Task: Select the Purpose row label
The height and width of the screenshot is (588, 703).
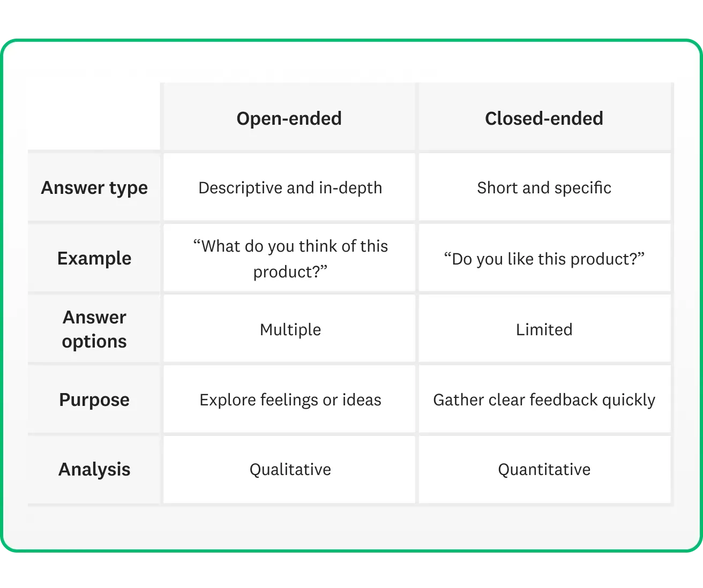Action: 94,400
